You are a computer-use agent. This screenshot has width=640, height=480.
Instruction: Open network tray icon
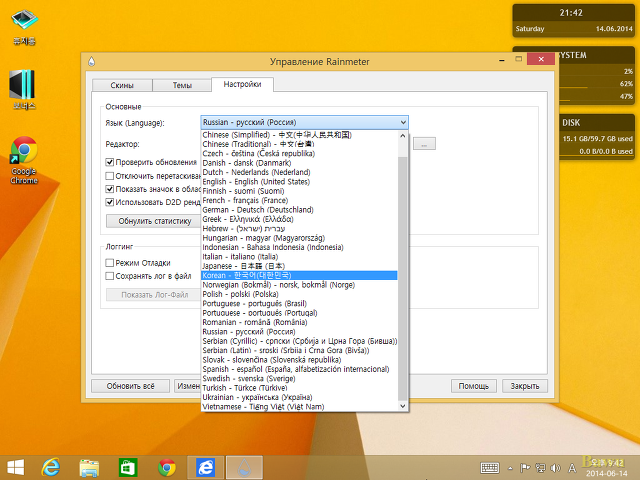[540, 468]
